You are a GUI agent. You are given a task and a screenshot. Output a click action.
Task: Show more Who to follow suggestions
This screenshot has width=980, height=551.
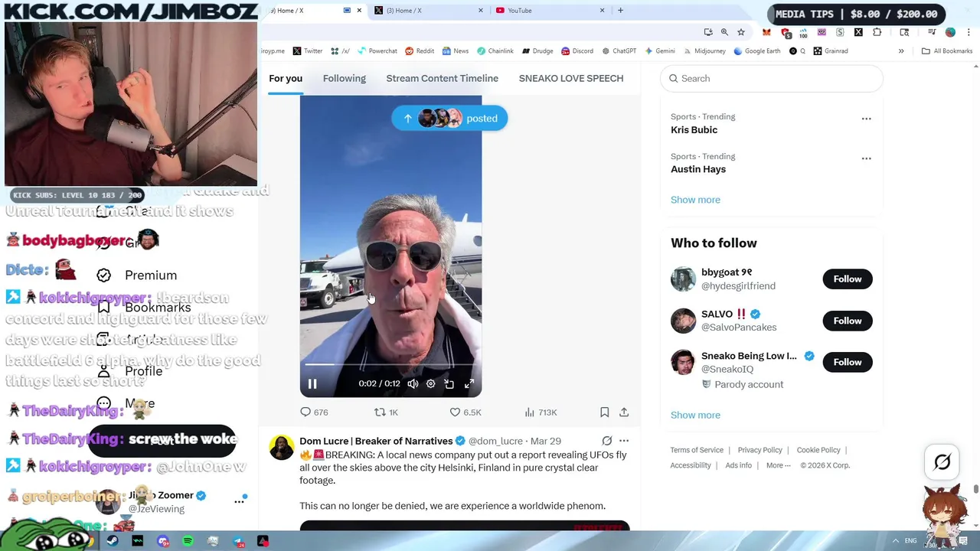coord(695,415)
